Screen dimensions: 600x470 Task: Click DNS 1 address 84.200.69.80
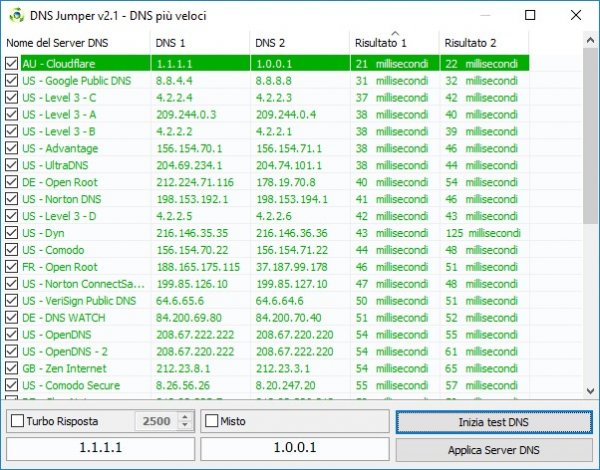(x=189, y=317)
